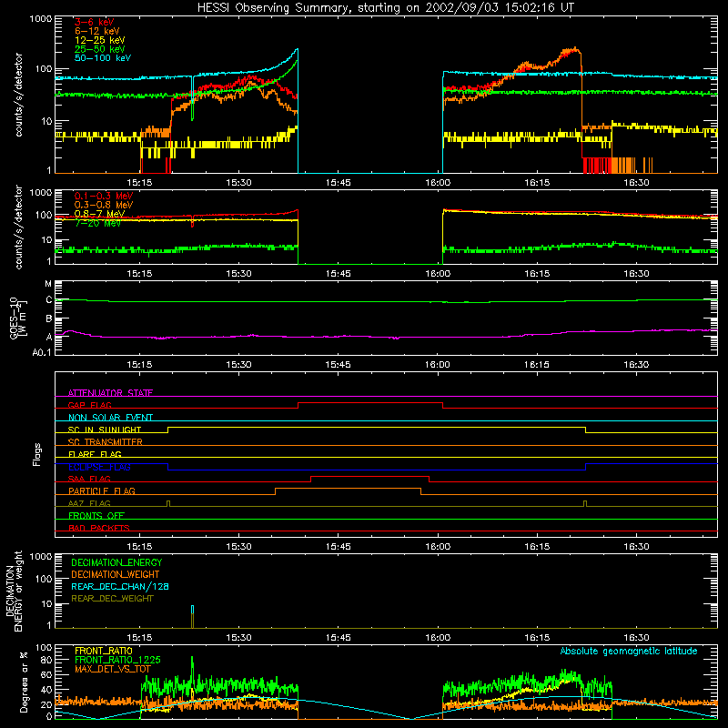The image size is (728, 728).
Task: Click the FRONT_RATIO_1225 legend label
Action: point(117,660)
